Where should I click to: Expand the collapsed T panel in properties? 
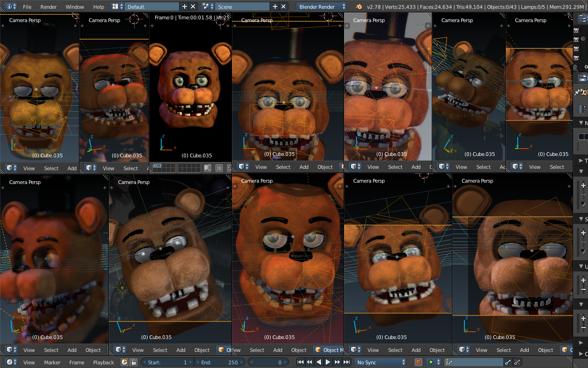(581, 161)
